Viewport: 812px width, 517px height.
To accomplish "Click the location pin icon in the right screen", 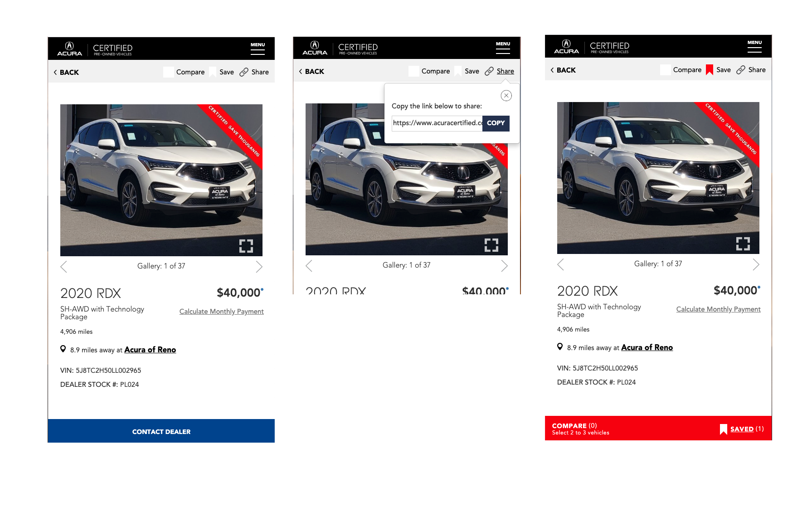I will pos(560,346).
